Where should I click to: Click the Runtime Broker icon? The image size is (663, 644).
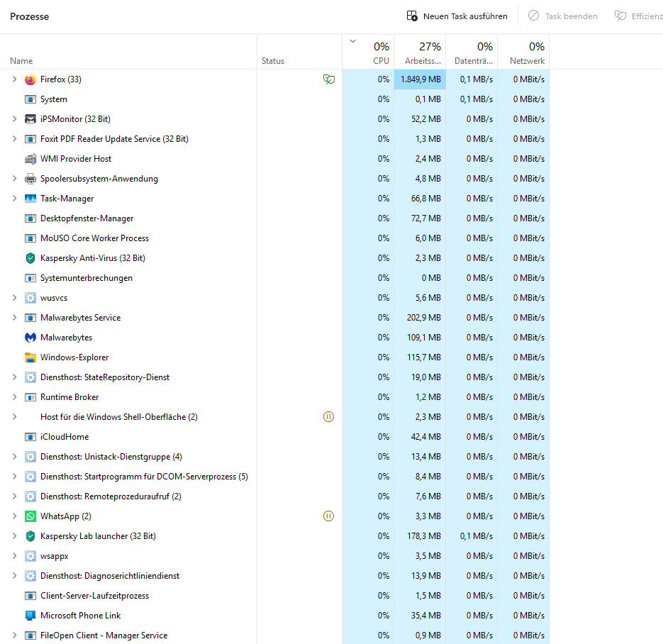point(30,397)
